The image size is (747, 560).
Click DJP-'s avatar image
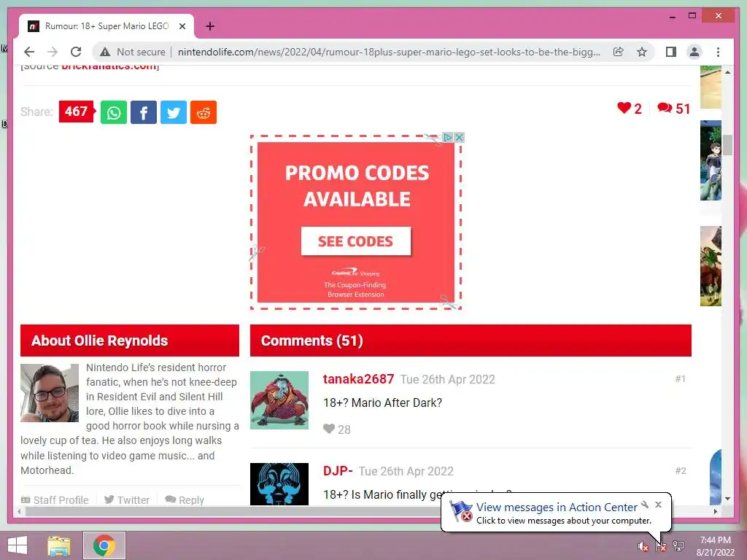279,484
